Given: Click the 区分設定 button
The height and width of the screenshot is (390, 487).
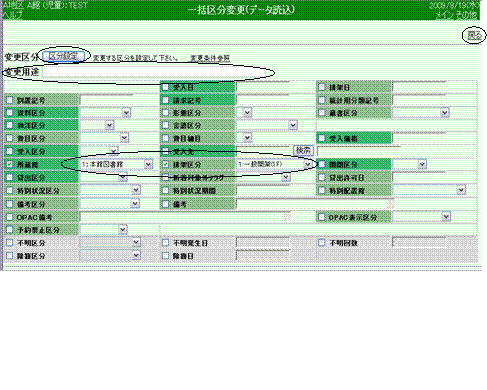Looking at the screenshot, I should 63,56.
